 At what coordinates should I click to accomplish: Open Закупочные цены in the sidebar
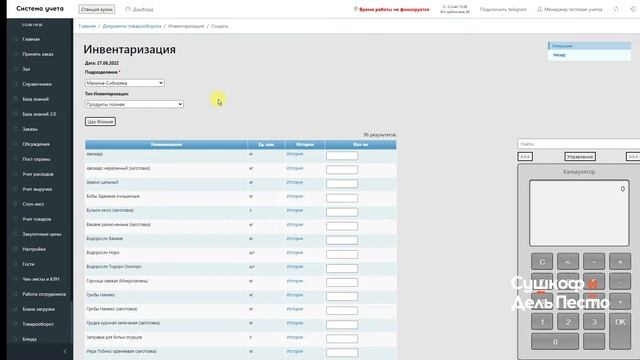pos(41,234)
